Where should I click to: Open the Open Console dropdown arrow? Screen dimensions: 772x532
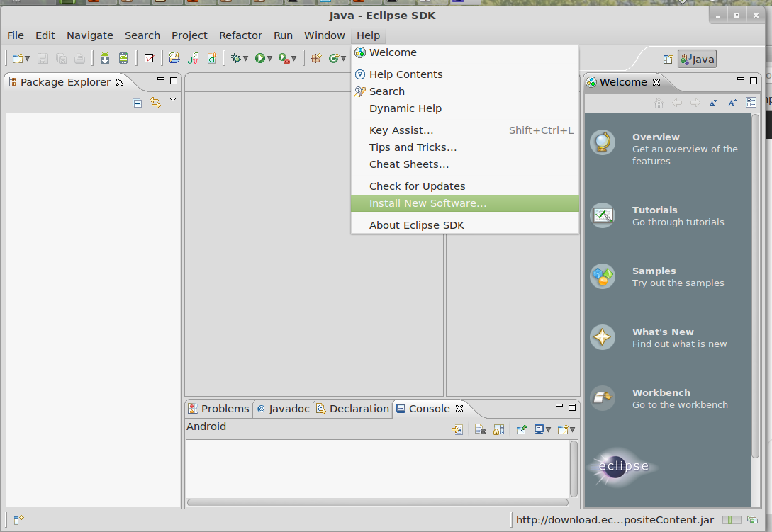click(x=572, y=429)
